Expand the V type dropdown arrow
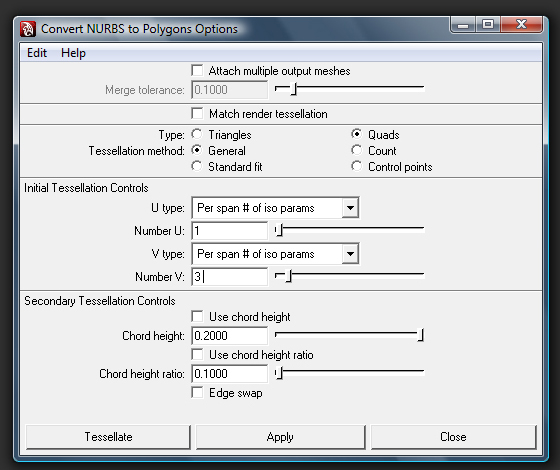Image resolution: width=560 pixels, height=470 pixels. (x=350, y=254)
